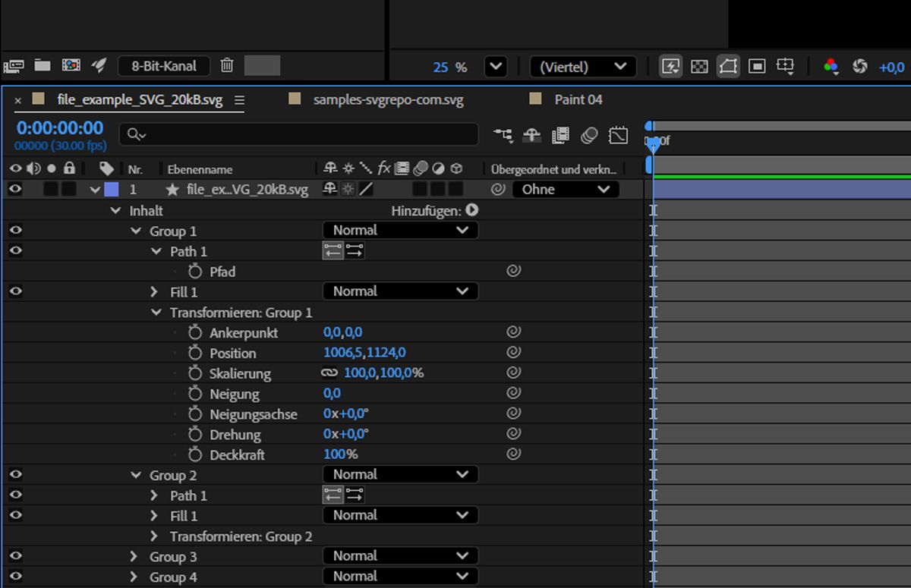Viewport: 911px width, 588px height.
Task: Click the rocket project settings icon
Action: click(99, 65)
